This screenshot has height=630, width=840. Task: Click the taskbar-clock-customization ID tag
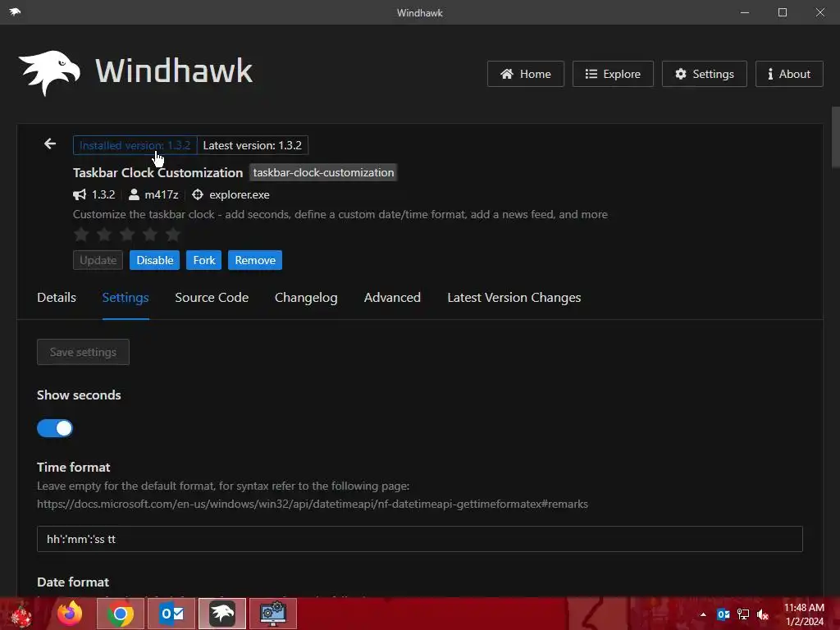click(x=323, y=172)
